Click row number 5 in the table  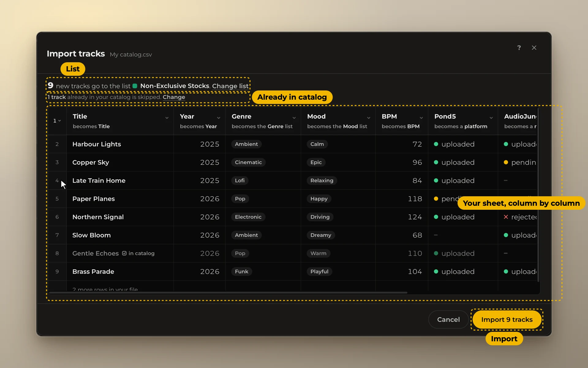tap(57, 199)
